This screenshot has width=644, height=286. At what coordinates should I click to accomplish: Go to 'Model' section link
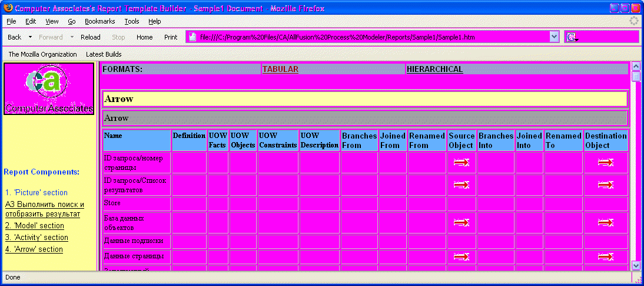click(x=35, y=225)
